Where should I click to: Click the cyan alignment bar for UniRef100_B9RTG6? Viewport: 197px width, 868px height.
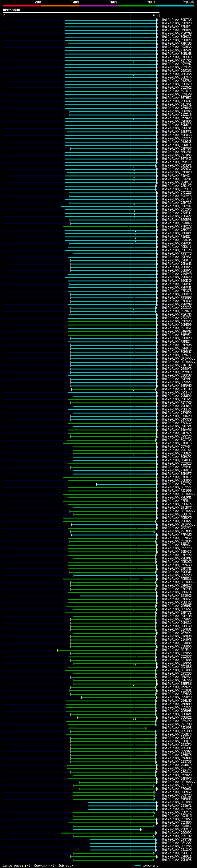[111, 20]
